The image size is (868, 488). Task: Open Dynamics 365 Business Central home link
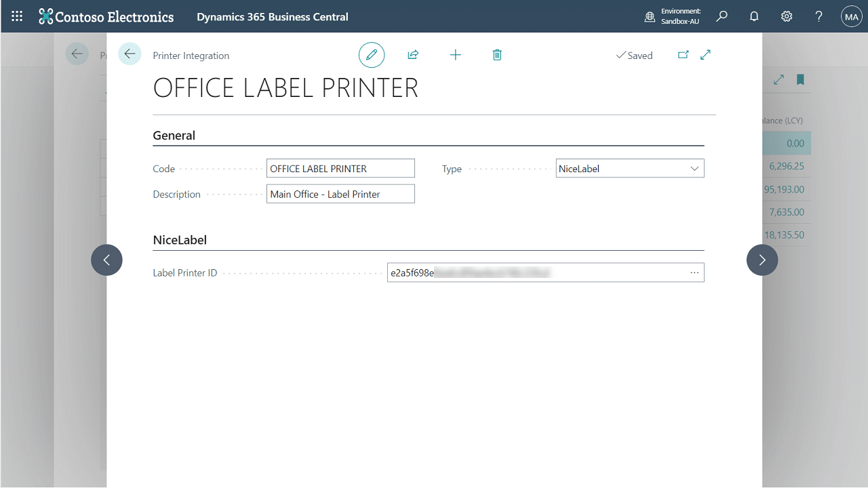coord(273,17)
